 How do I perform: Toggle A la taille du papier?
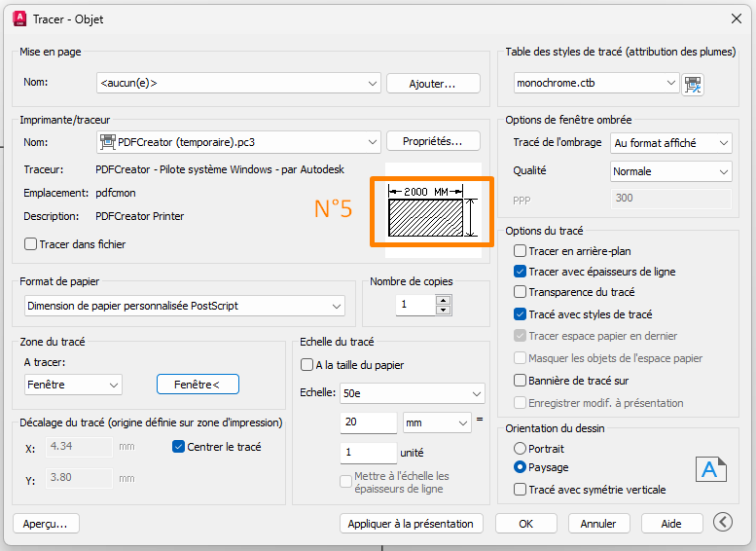click(x=306, y=365)
